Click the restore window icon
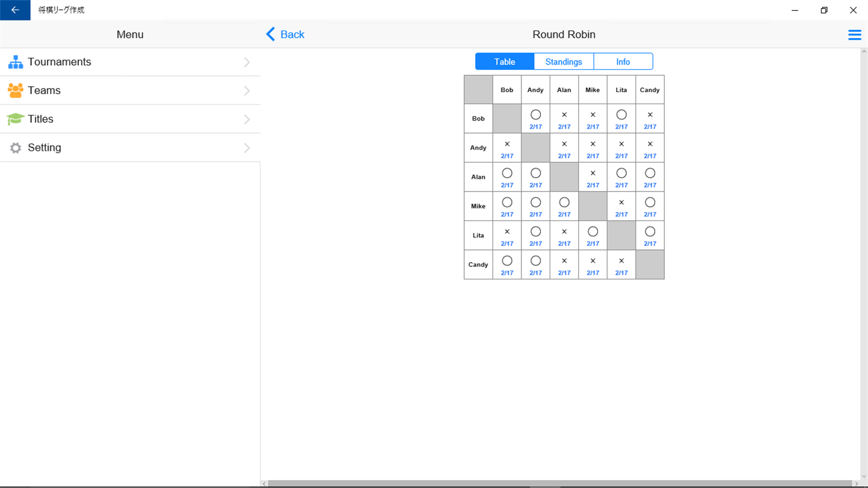Screen dimensions: 868x488 point(824,10)
